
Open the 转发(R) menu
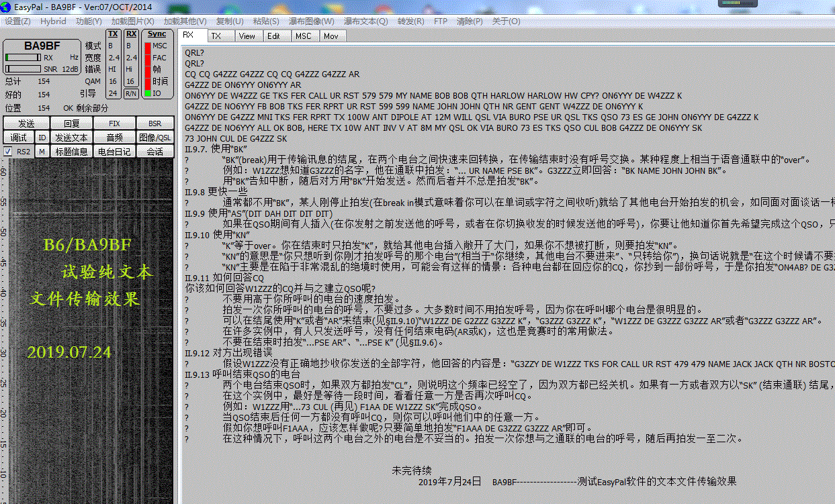click(411, 21)
